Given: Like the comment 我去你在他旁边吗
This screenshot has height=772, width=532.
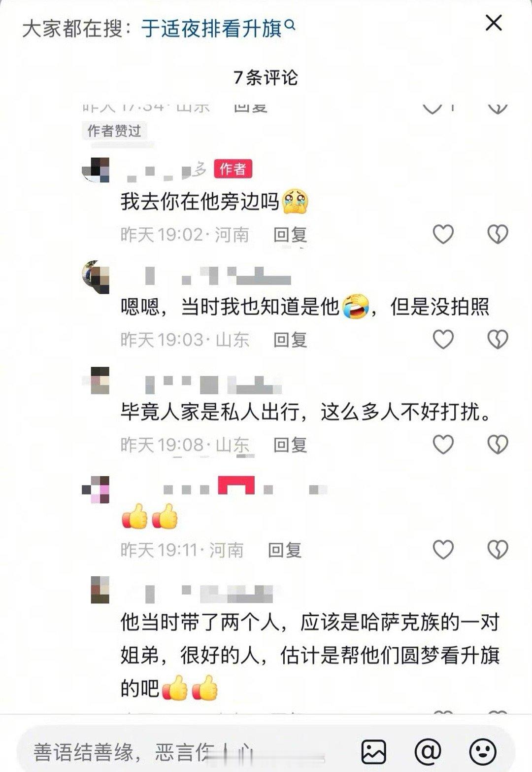Looking at the screenshot, I should [443, 234].
